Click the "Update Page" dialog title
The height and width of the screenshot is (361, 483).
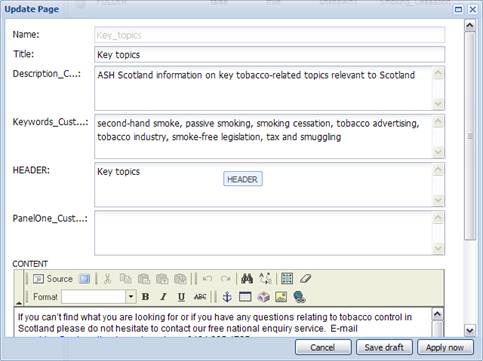pos(32,9)
